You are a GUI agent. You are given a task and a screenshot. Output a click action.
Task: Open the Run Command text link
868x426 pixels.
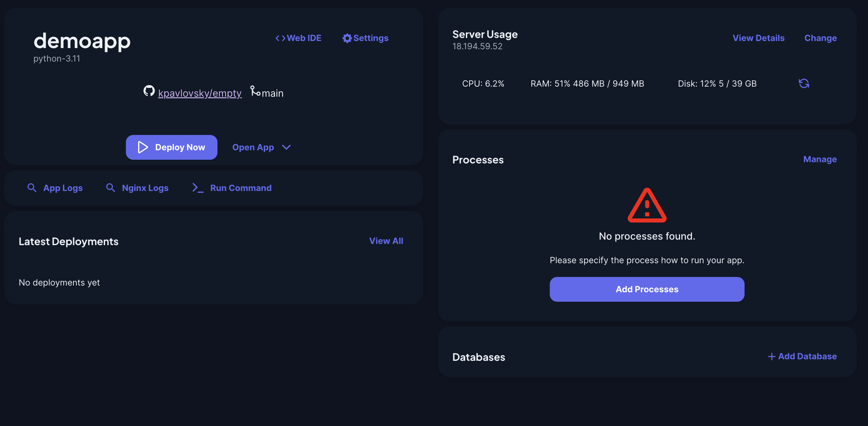coord(241,188)
